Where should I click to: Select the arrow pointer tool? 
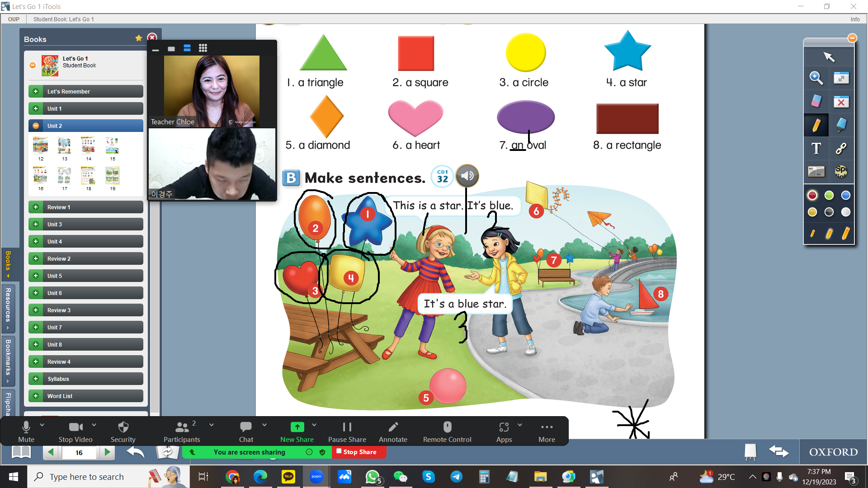click(x=829, y=56)
